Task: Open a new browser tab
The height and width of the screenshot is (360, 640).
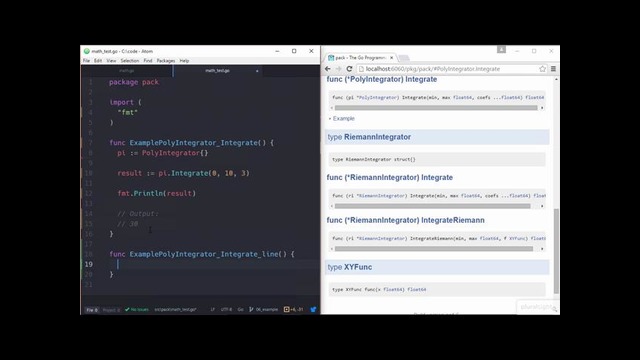Action: 403,58
